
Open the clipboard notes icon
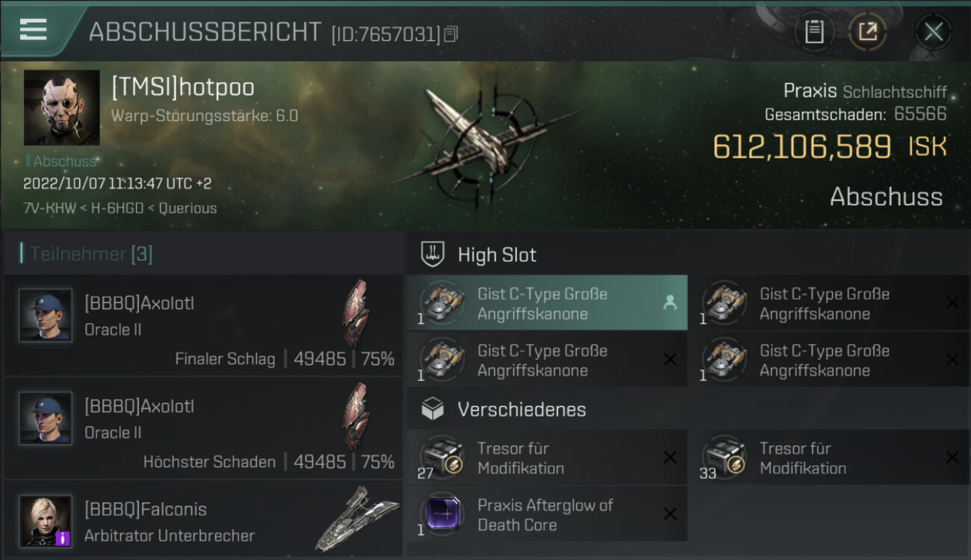[814, 31]
